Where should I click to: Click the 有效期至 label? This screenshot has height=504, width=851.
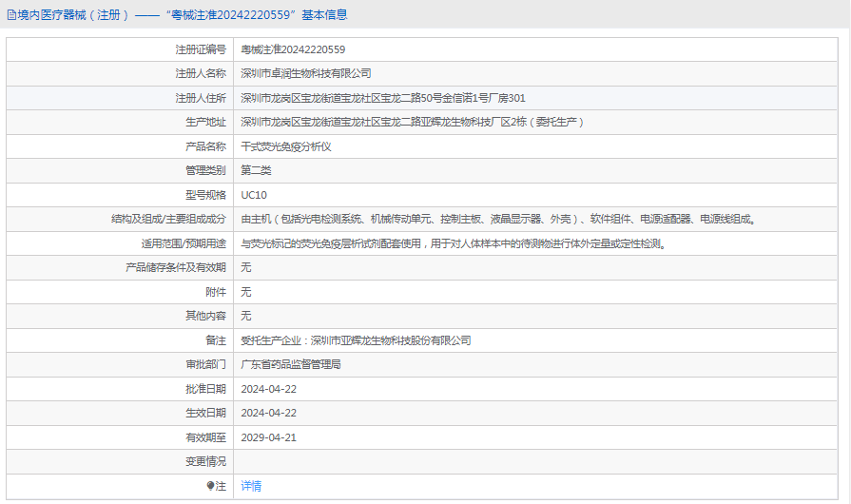point(205,437)
